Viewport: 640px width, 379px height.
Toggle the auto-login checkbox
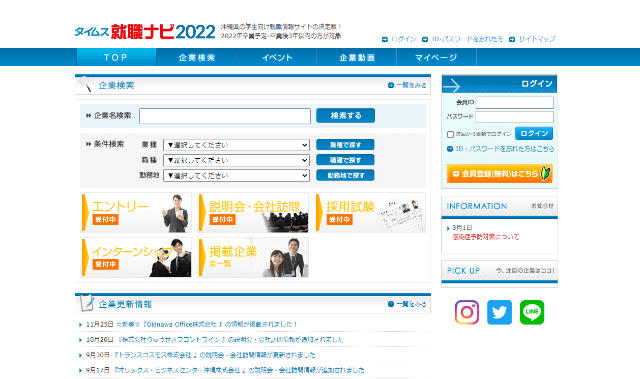(450, 134)
